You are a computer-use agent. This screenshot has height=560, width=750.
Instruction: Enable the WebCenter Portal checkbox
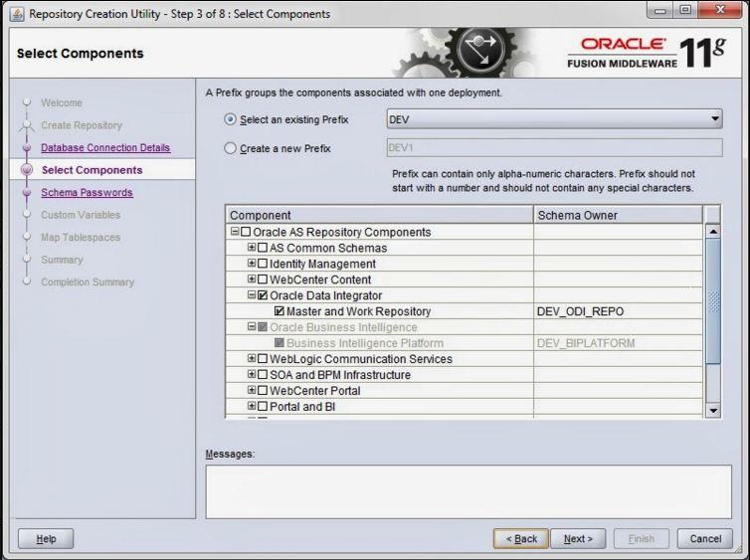263,390
